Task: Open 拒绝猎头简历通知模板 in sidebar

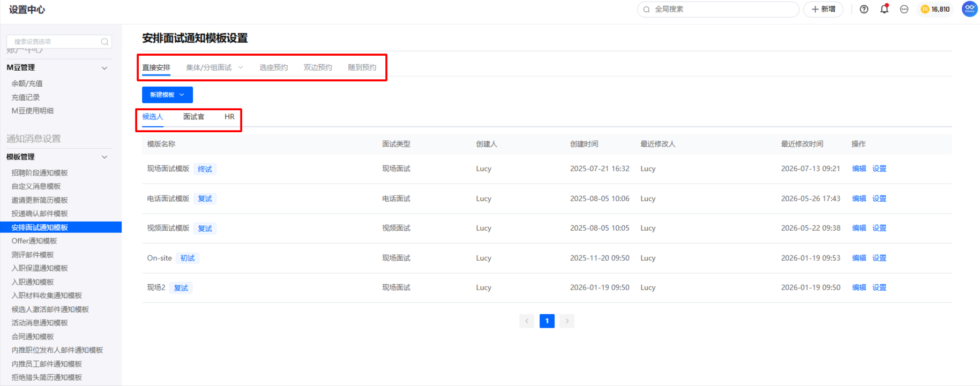Action: (47, 377)
